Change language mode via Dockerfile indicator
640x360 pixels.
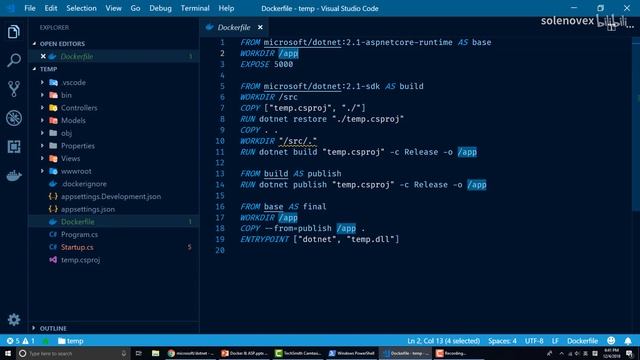click(x=582, y=341)
